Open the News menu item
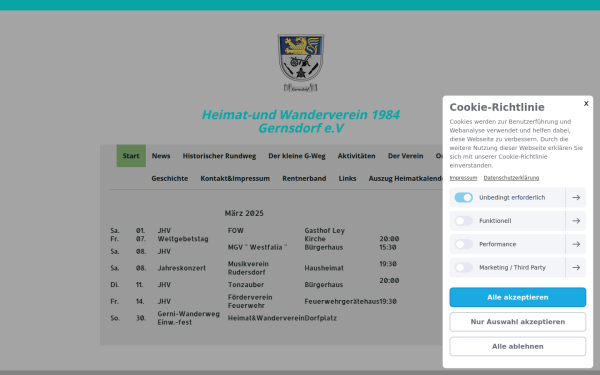The height and width of the screenshot is (375, 600). click(x=161, y=156)
